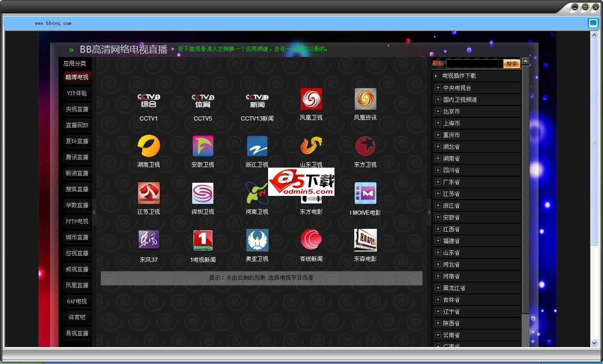Launch the Anhui TV (安徽卫视) icon
The height and width of the screenshot is (364, 603).
(x=203, y=146)
